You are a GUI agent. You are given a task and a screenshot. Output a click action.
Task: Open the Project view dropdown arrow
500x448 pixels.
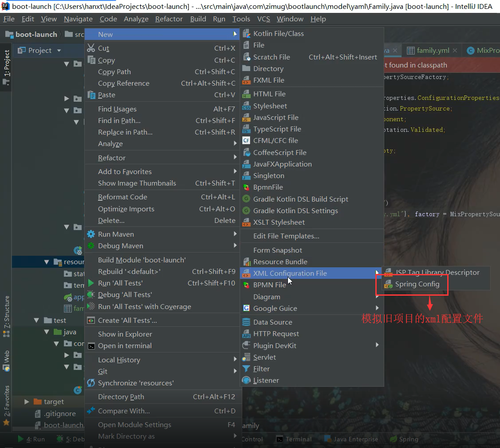(x=59, y=51)
